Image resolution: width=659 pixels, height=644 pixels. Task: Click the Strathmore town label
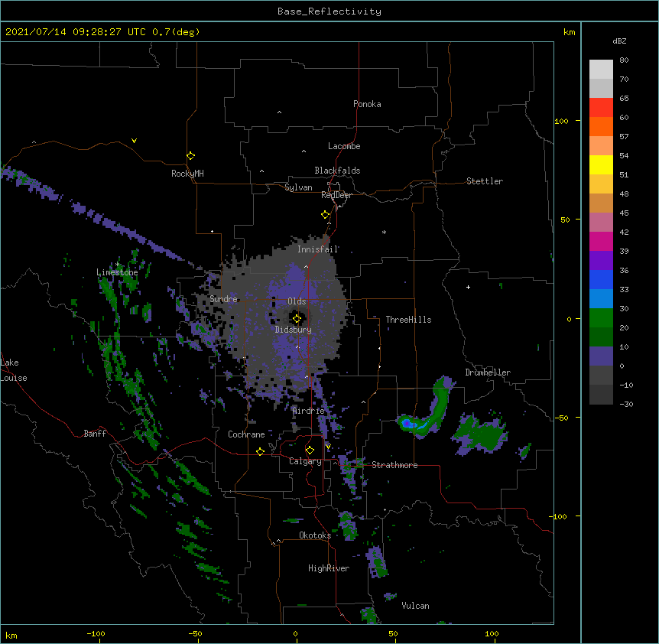click(394, 465)
